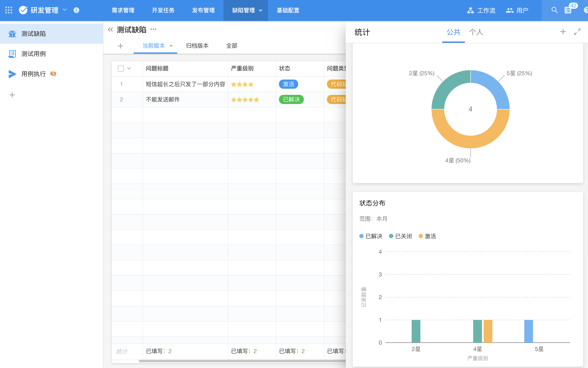
Task: Click the 代码缺陷 type tag in row 2
Action: click(x=336, y=100)
